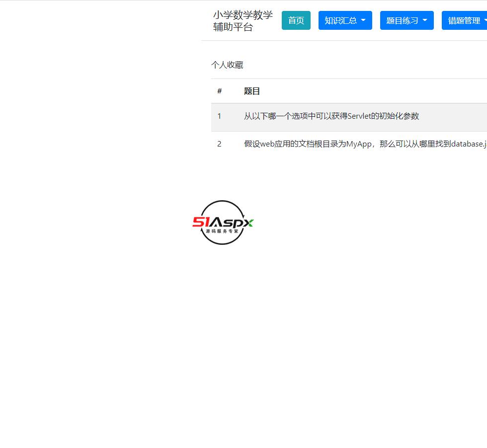Click the row number 2 cell
The image size is (487, 448).
tap(219, 144)
